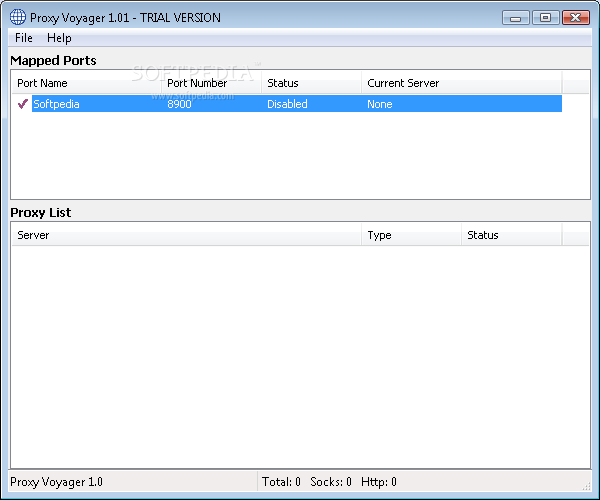Click Proxy Voyager 1.0 status text
600x500 pixels.
(57, 482)
